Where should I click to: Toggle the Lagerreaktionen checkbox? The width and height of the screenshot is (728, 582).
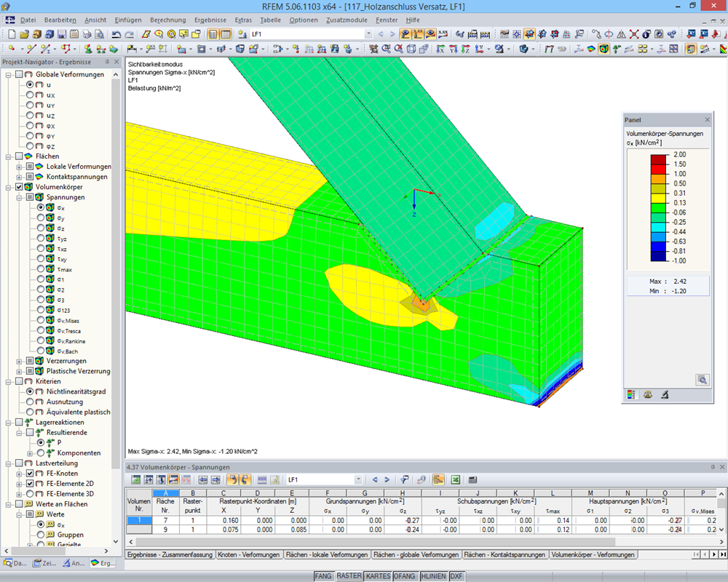[19, 422]
